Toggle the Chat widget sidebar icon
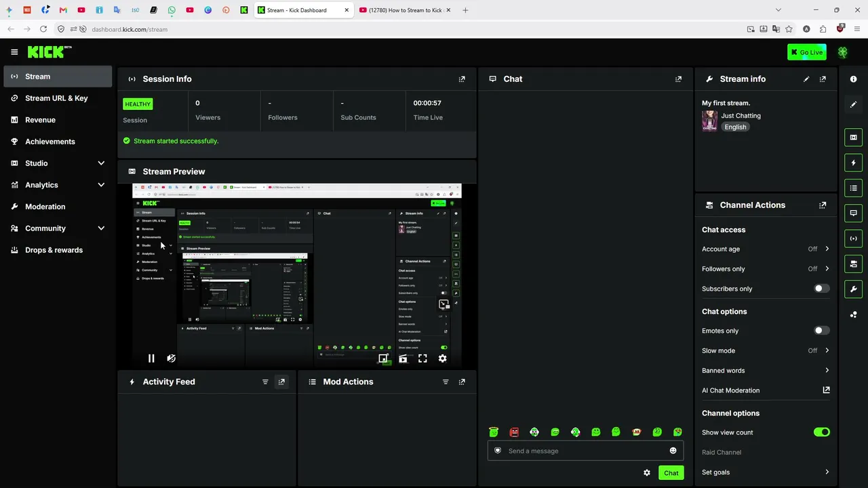 854,213
